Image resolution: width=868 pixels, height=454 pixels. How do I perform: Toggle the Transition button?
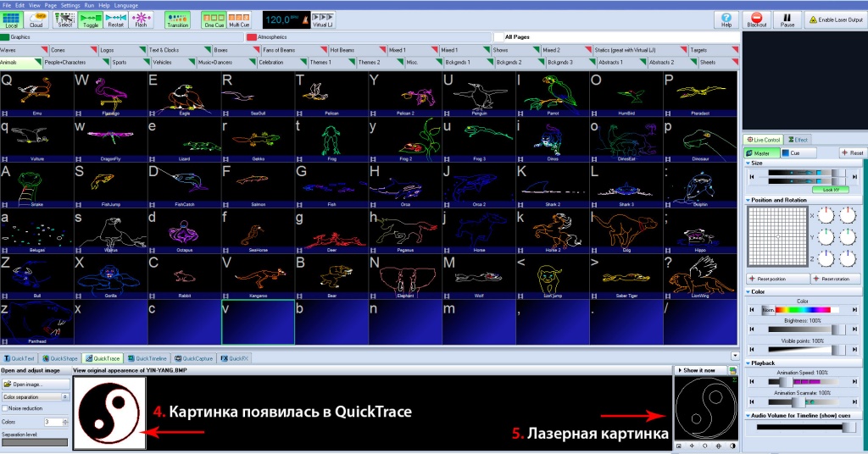[178, 20]
